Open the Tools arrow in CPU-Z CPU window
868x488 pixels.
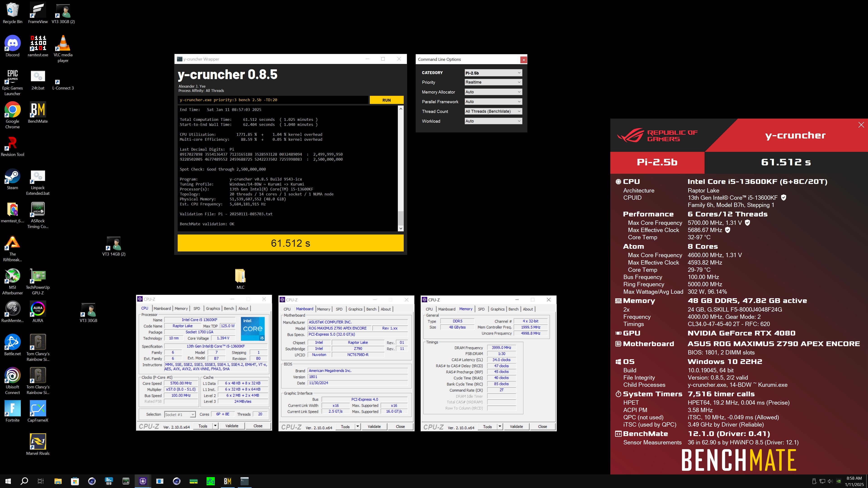[x=215, y=426]
